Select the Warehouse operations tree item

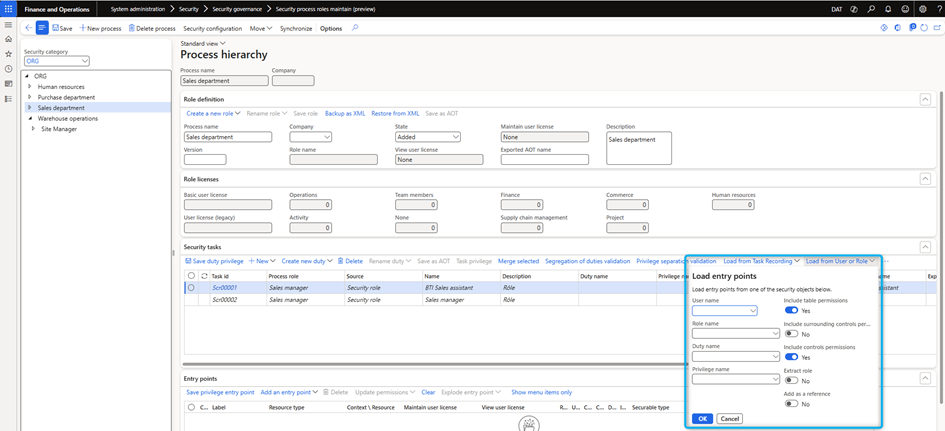click(x=68, y=118)
